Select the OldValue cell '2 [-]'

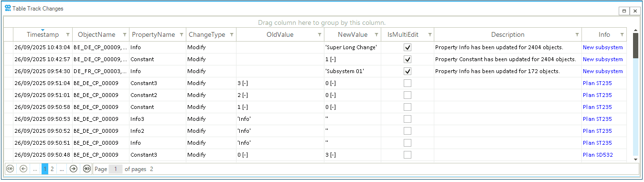click(280, 95)
